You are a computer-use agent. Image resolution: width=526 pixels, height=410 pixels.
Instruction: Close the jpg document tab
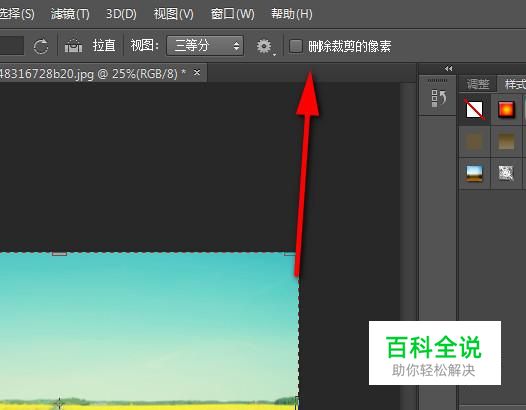coord(197,72)
